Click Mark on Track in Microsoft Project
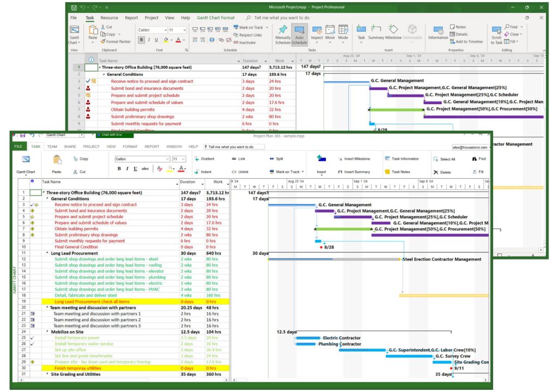 coord(251,27)
